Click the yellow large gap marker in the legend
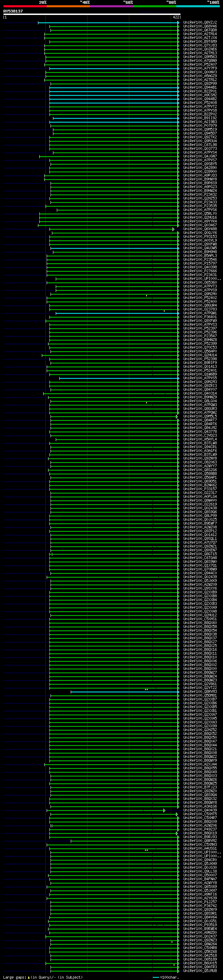The width and height of the screenshot is (223, 980). click(29, 977)
